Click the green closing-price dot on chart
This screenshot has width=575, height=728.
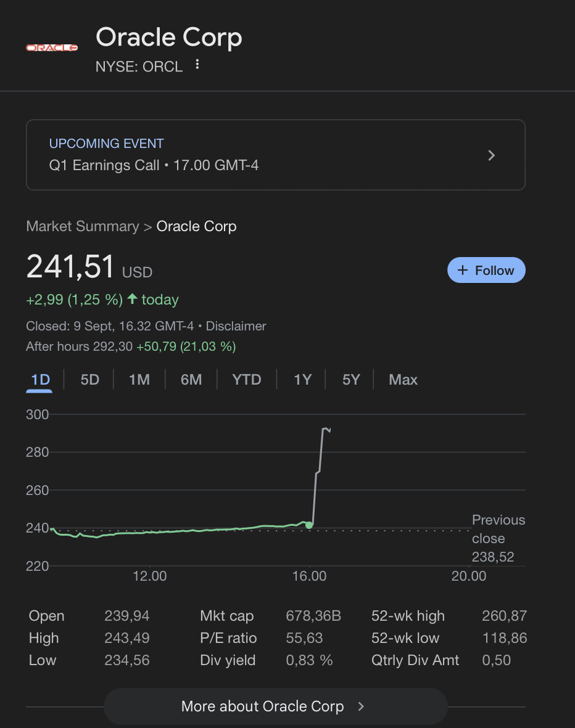pyautogui.click(x=309, y=525)
